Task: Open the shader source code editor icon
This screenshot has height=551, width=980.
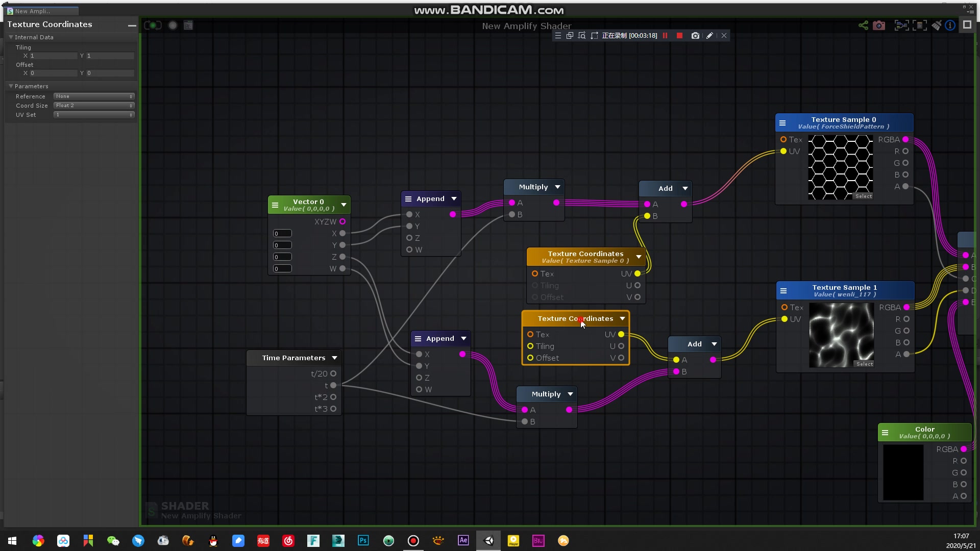Action: coord(188,26)
